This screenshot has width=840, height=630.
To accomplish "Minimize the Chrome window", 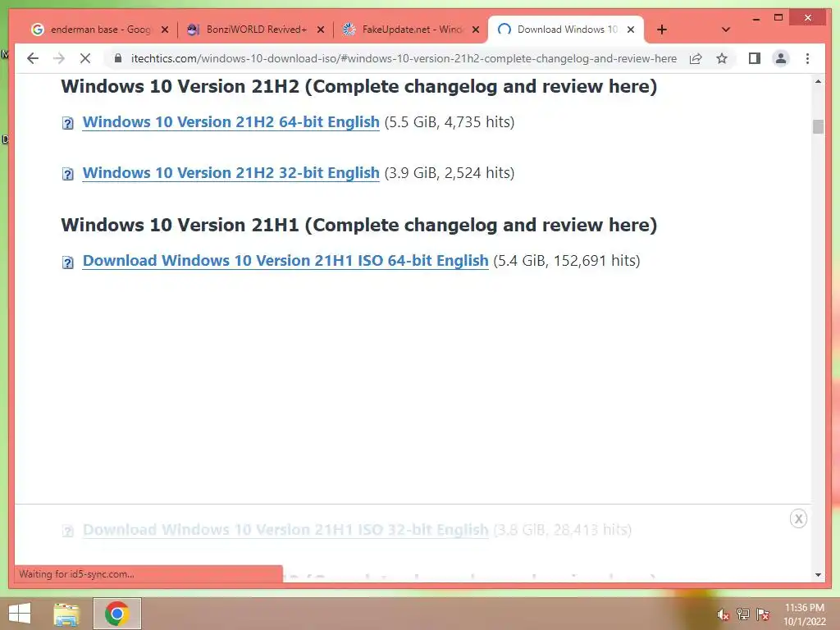I will (756, 18).
